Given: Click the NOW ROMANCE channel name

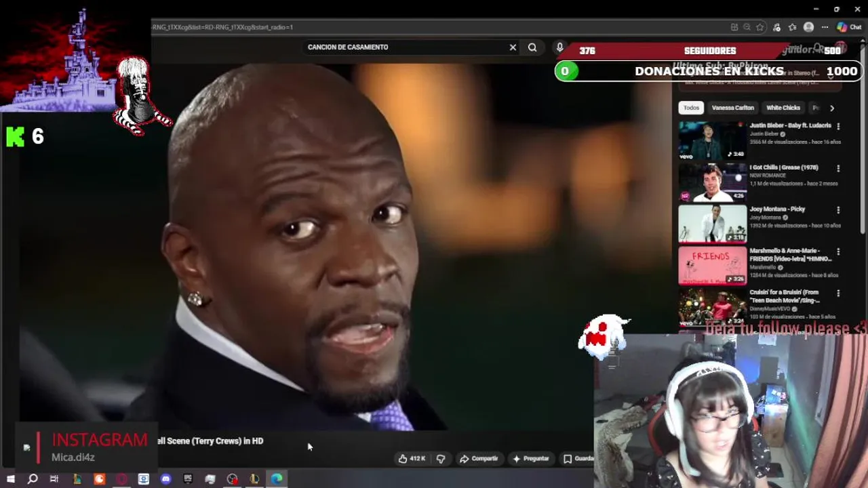Looking at the screenshot, I should [x=767, y=176].
